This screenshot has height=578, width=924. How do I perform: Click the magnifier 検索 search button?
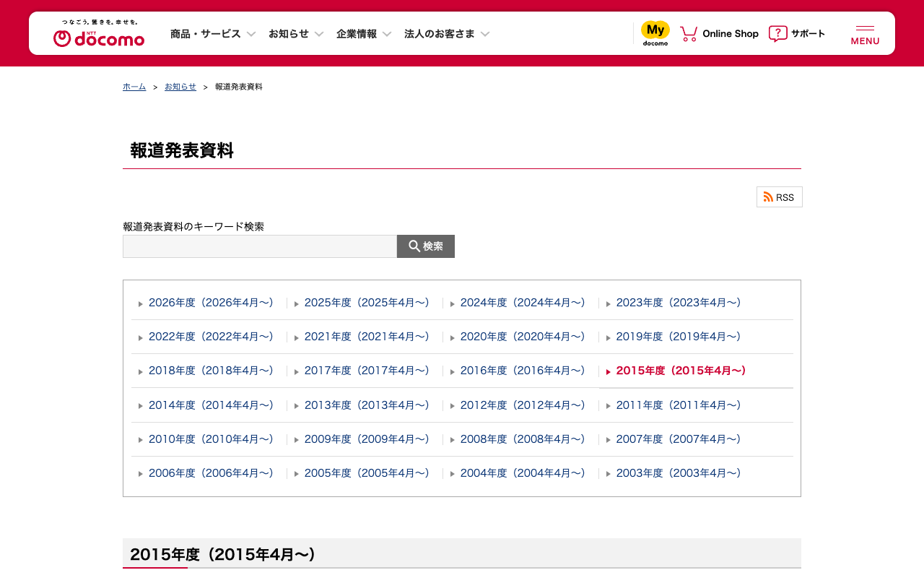click(x=426, y=246)
